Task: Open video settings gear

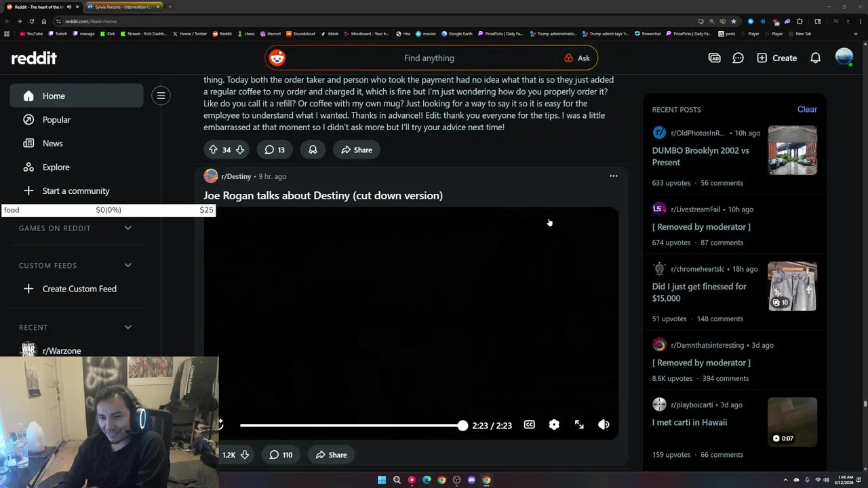Action: click(x=554, y=425)
